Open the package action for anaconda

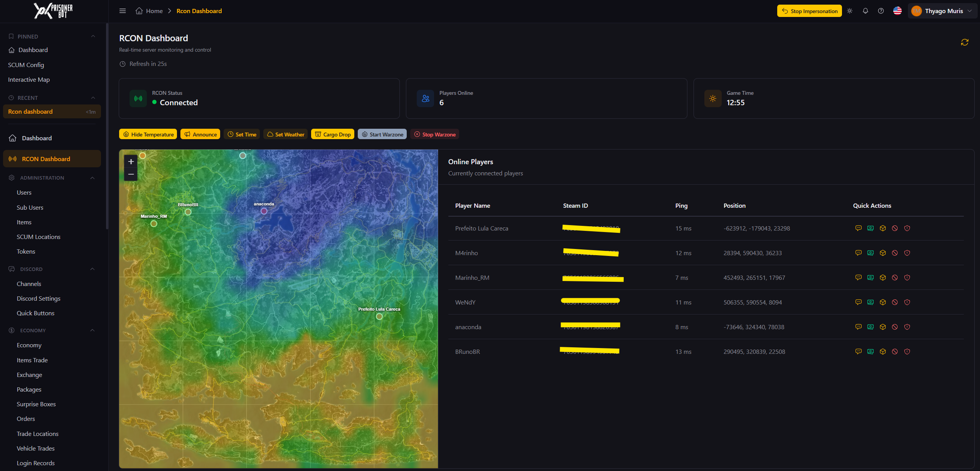tap(883, 327)
